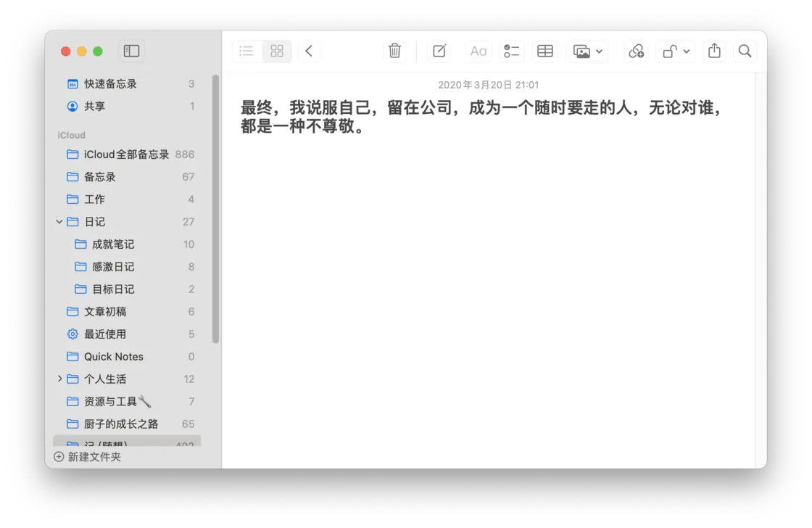
Task: Expand the 个人生活 folder
Action: [59, 379]
